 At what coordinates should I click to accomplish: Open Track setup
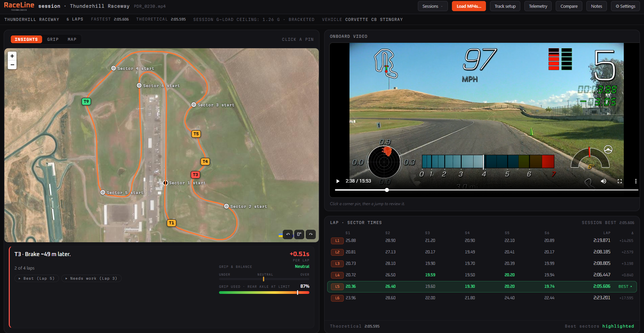pyautogui.click(x=505, y=6)
